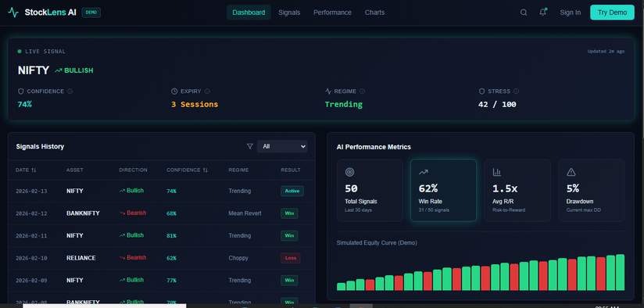Click the shield icon next to CONFIDENCE
The height and width of the screenshot is (308, 644).
[21, 91]
